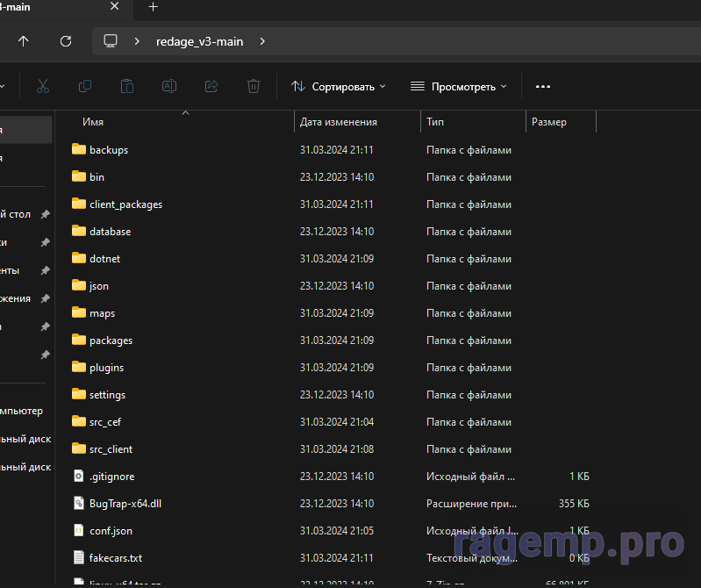Click the This PC monitor icon in address bar
Screen dimensions: 701x588
111,41
